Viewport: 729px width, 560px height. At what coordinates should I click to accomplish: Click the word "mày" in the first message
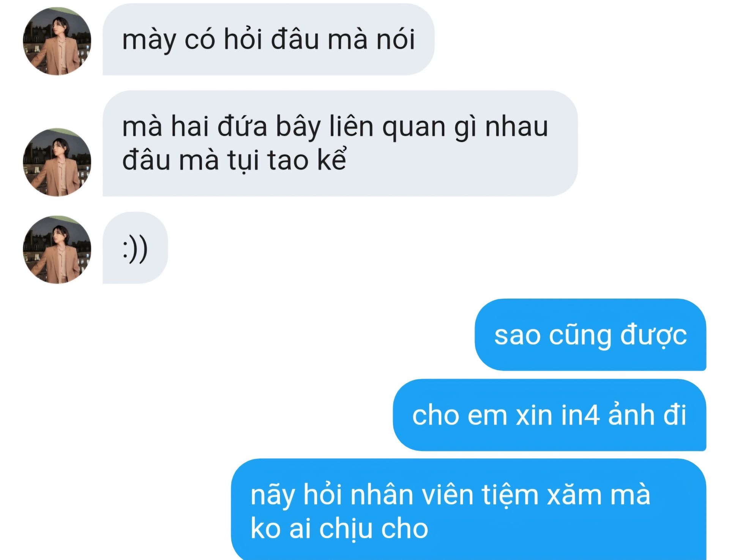[149, 39]
